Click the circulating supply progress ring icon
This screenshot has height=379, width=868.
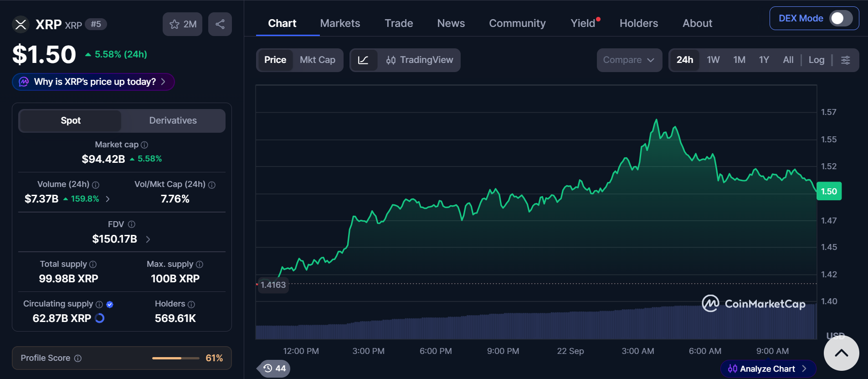(x=100, y=318)
